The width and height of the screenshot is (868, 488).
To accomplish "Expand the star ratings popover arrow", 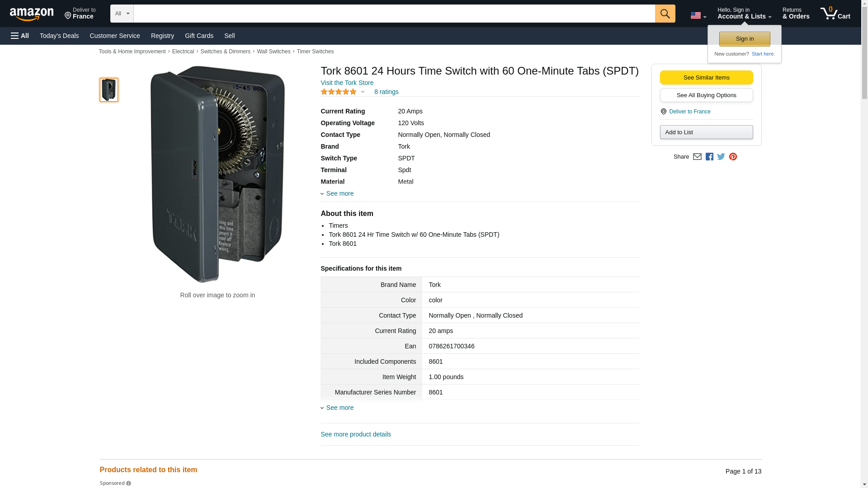I will click(363, 92).
